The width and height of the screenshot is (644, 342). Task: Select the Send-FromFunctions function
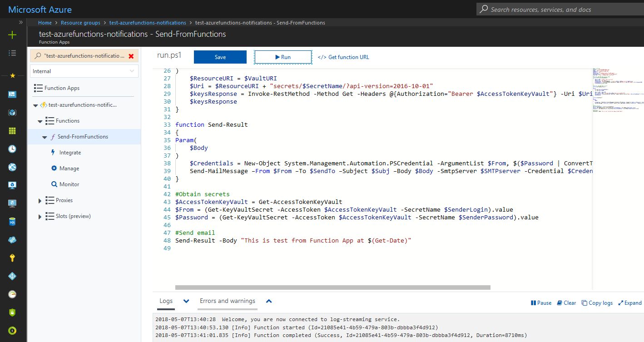83,137
